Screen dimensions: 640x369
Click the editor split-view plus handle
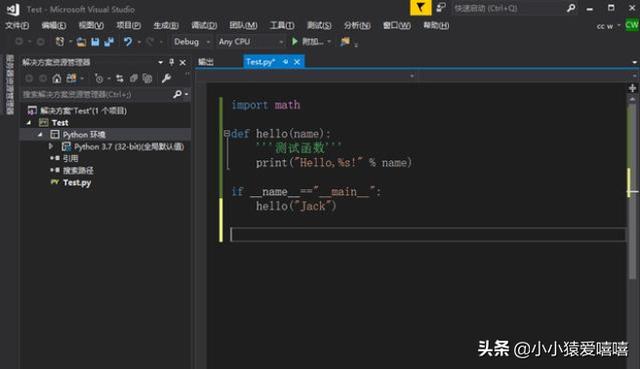pyautogui.click(x=633, y=88)
